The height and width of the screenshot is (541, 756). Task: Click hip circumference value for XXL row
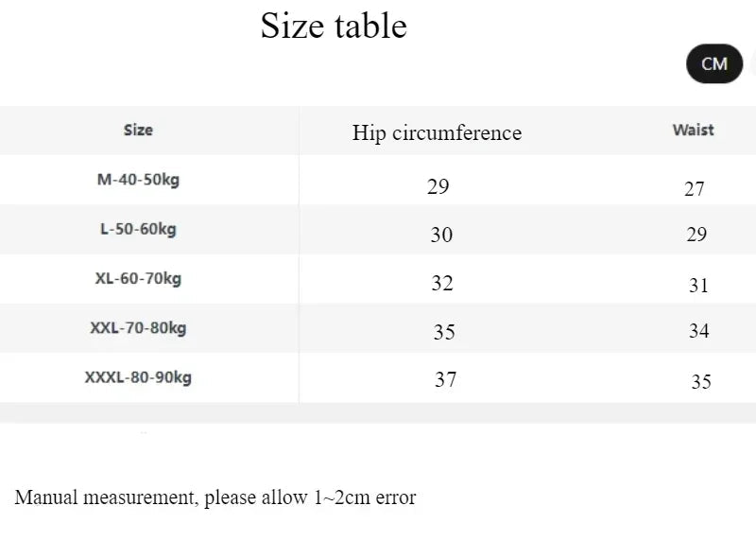[x=444, y=332]
